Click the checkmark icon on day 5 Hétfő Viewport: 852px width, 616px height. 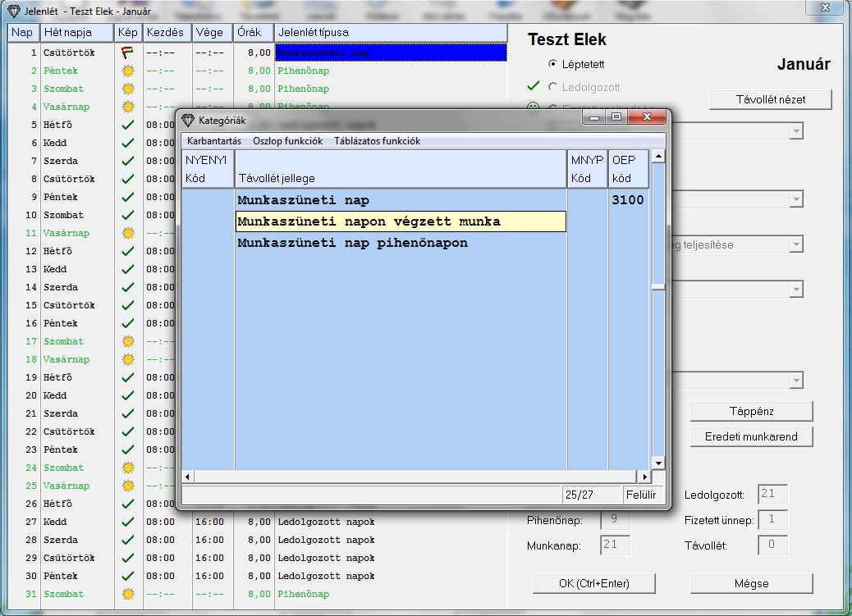pos(127,125)
